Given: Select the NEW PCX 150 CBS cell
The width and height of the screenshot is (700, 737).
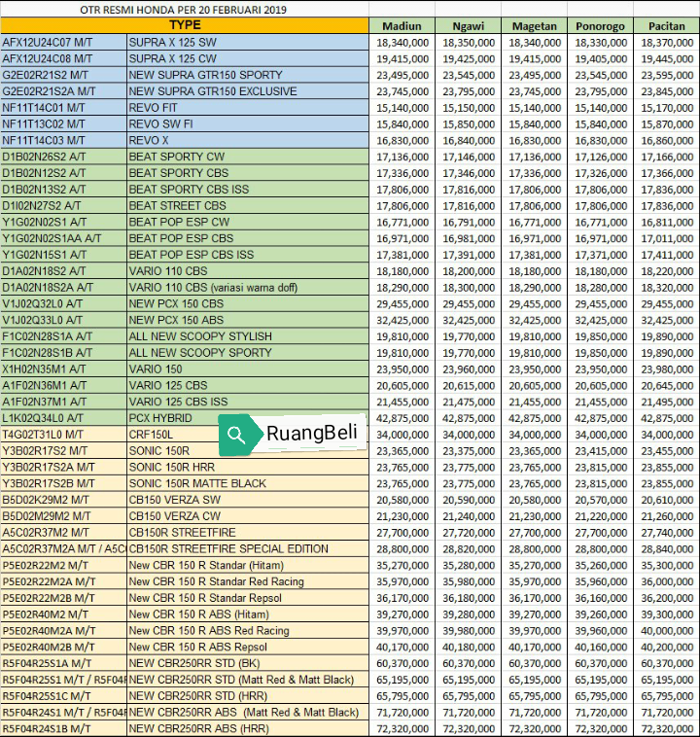Looking at the screenshot, I should pyautogui.click(x=248, y=303).
